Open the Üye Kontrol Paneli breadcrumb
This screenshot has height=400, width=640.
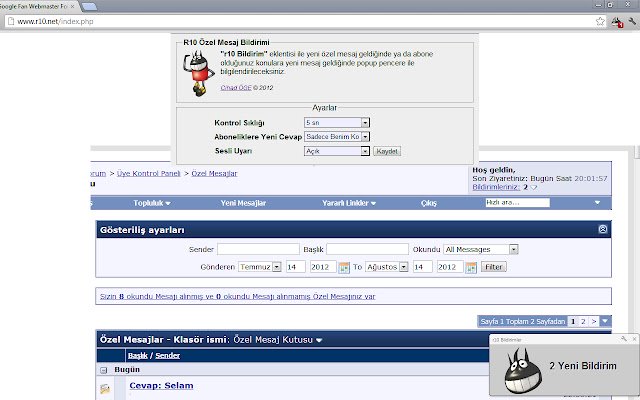pos(149,173)
